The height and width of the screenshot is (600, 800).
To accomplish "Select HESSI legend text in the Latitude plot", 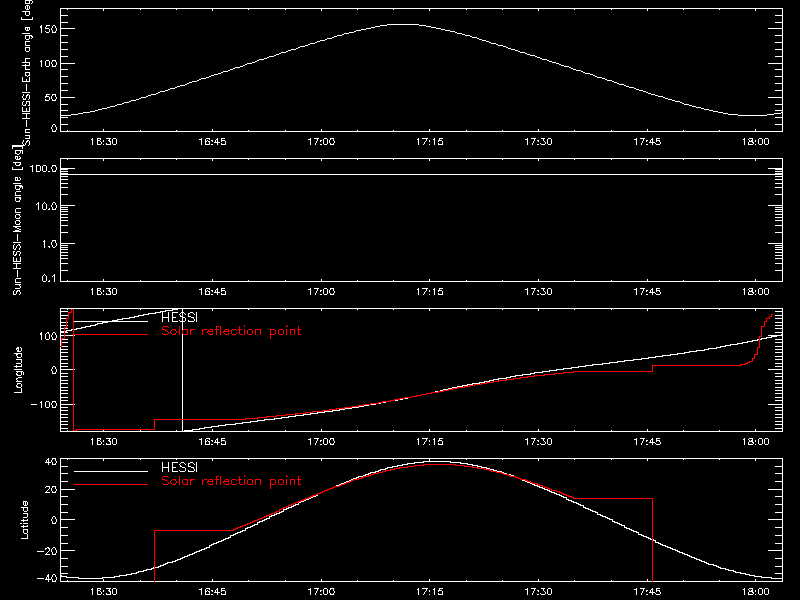I will [179, 467].
